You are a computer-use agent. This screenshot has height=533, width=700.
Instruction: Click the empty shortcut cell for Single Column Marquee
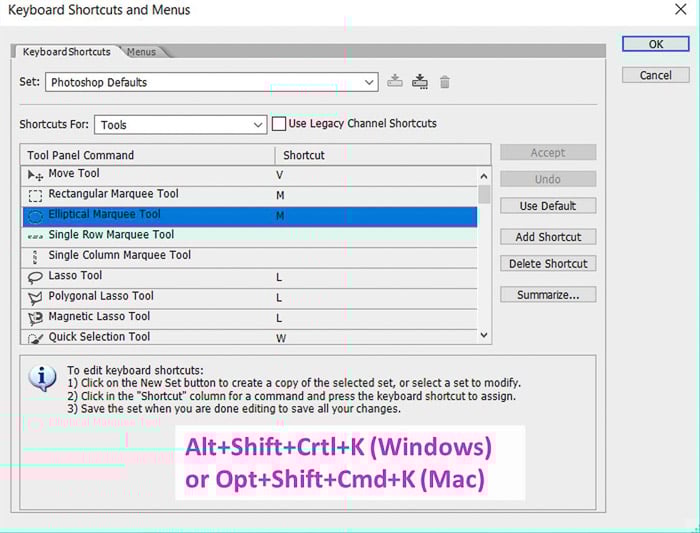tap(376, 257)
